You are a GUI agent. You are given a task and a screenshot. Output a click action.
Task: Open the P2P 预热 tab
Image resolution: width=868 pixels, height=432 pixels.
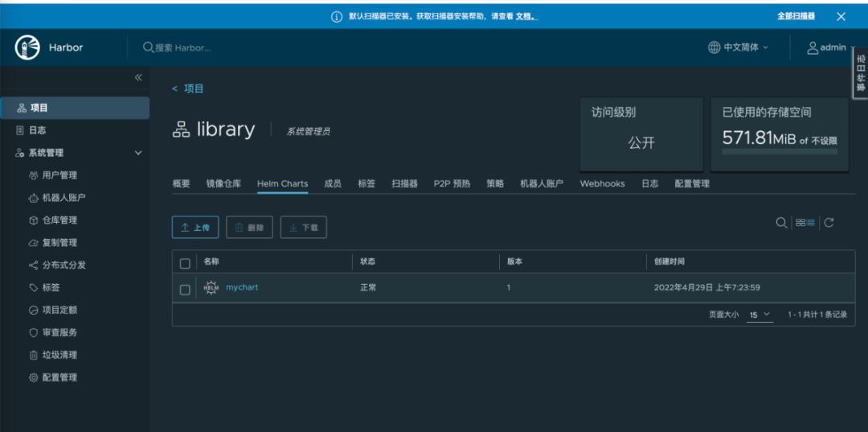coord(452,184)
